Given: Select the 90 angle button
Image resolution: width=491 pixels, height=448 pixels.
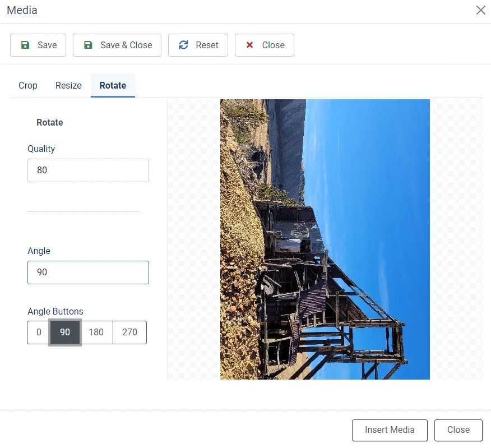Looking at the screenshot, I should (x=65, y=332).
